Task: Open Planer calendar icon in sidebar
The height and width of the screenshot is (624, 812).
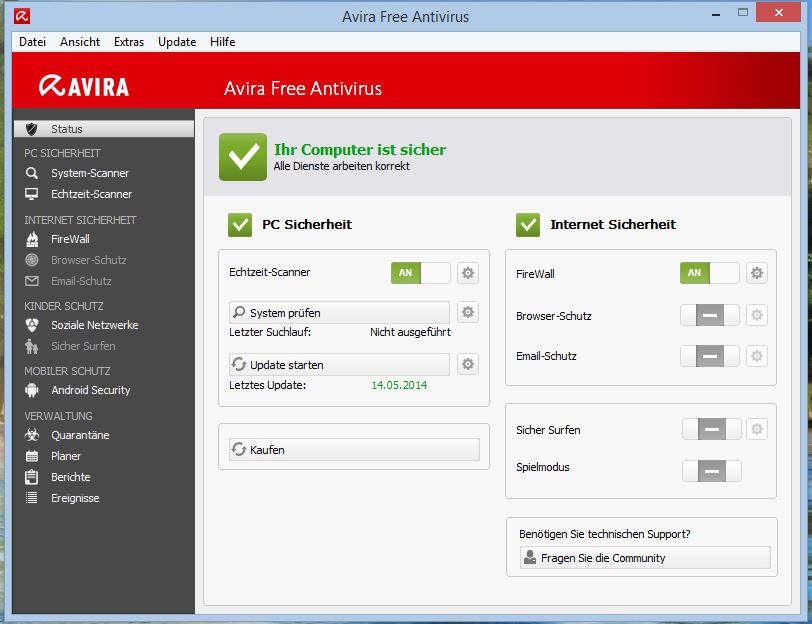Action: click(x=32, y=456)
